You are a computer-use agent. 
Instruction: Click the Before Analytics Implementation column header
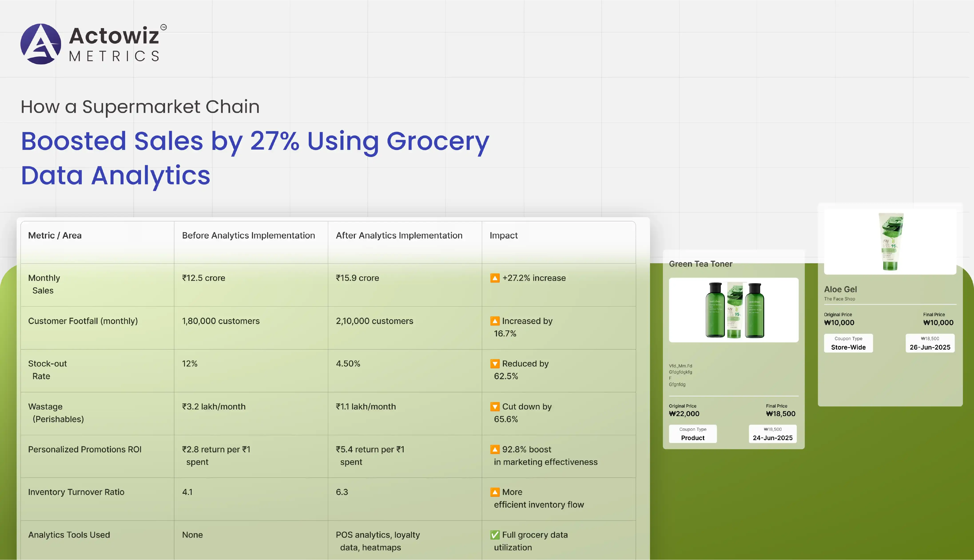pyautogui.click(x=248, y=235)
